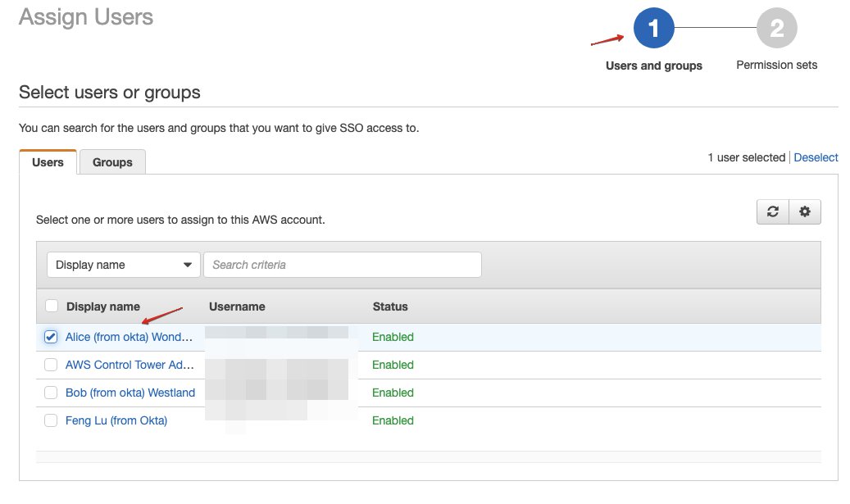Screen dimensions: 850x504
Task: Open Alice (from okta) Wond... user link
Action: pyautogui.click(x=129, y=337)
